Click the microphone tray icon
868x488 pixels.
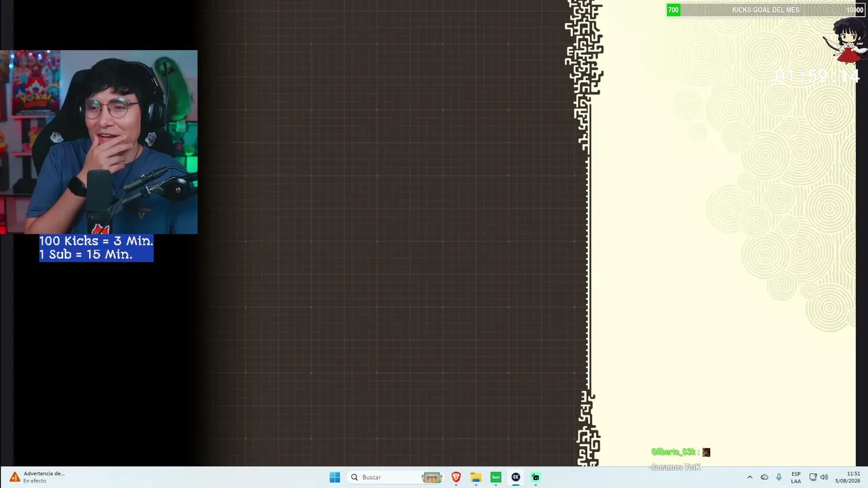click(x=778, y=477)
